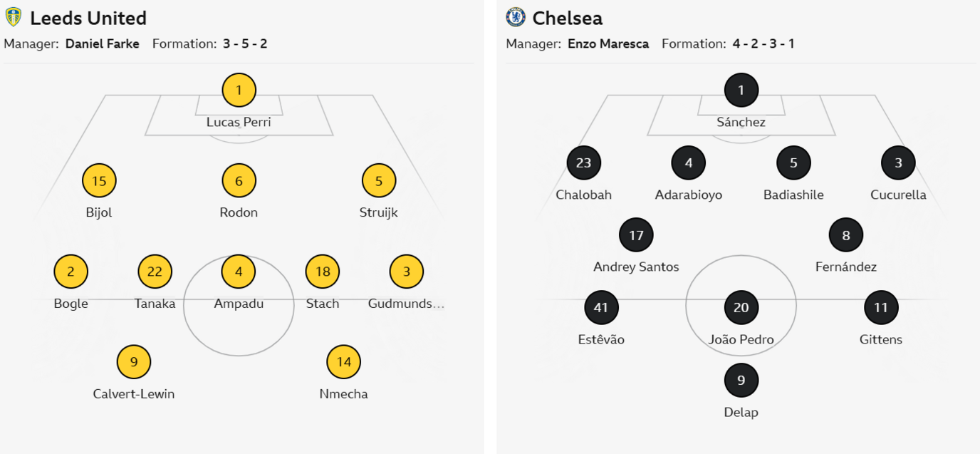Select Gittens' number 11 badge

click(x=881, y=308)
